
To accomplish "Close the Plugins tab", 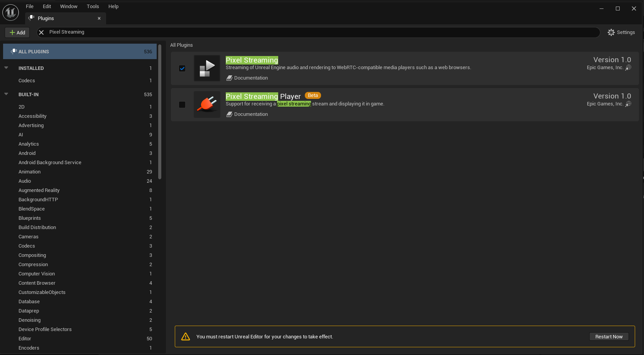I will [x=99, y=18].
